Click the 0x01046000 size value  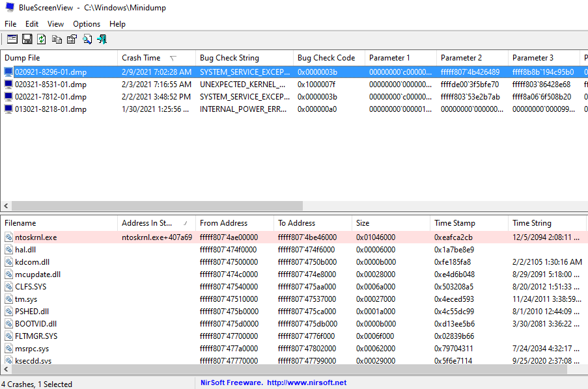[376, 237]
